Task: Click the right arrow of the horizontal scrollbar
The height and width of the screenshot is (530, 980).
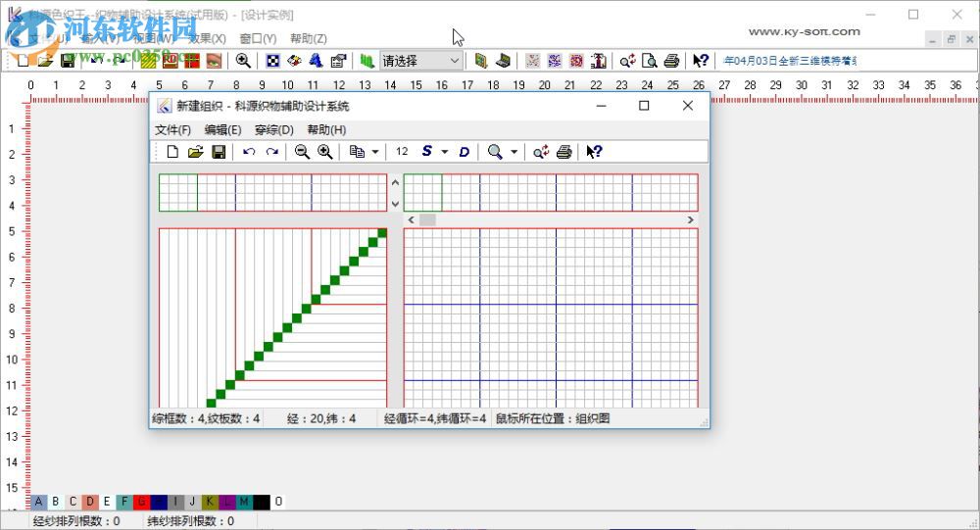Action: pyautogui.click(x=690, y=220)
